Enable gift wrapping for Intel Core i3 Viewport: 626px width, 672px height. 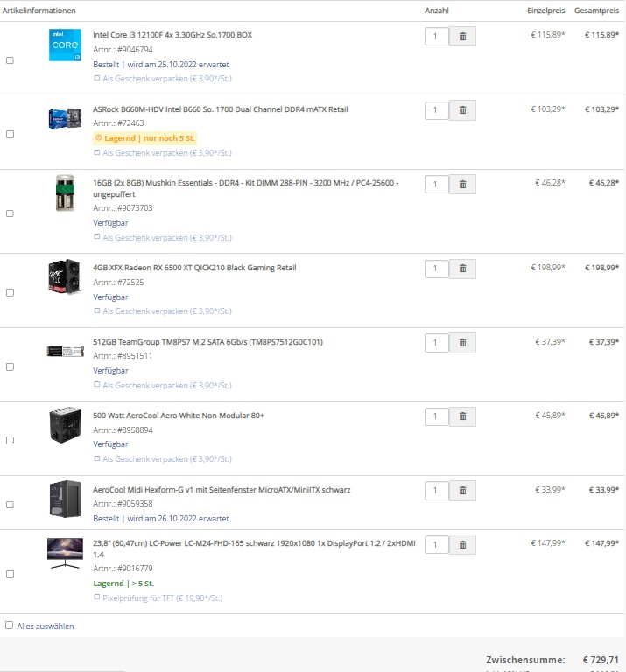point(97,78)
